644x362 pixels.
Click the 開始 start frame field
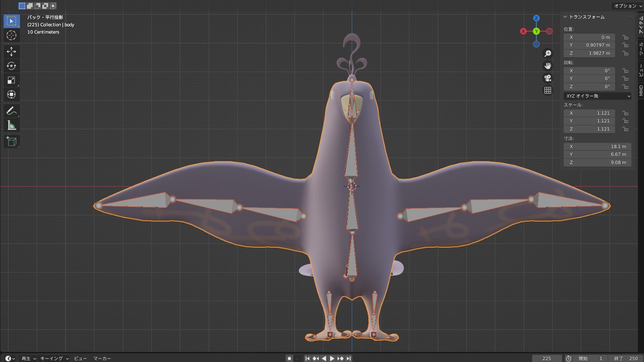[591, 358]
